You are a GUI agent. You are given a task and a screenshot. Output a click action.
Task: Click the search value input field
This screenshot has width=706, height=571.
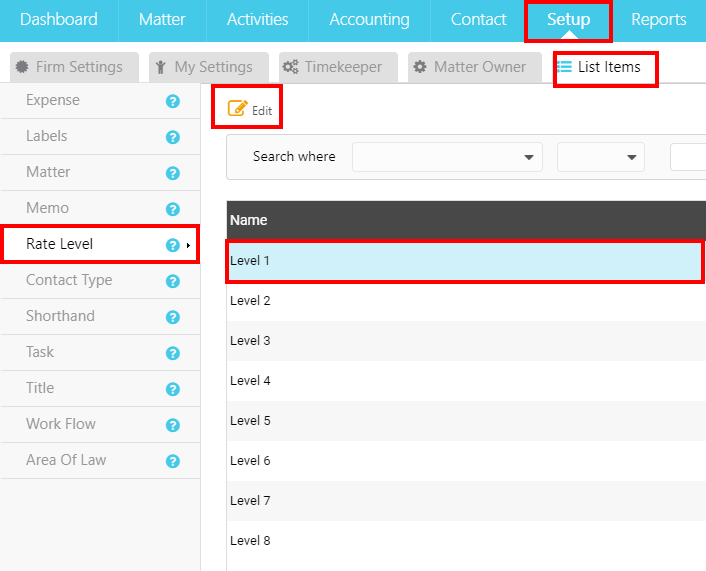click(688, 157)
